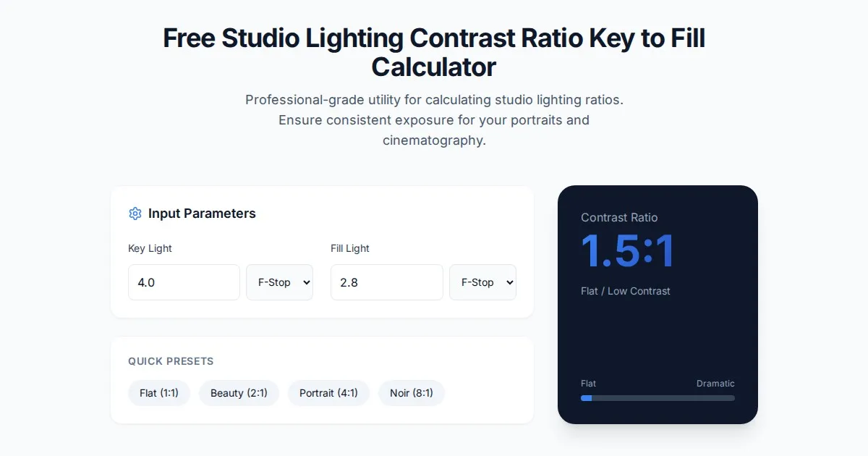The height and width of the screenshot is (456, 868).
Task: Click the Flat label above the bar
Action: (x=588, y=384)
